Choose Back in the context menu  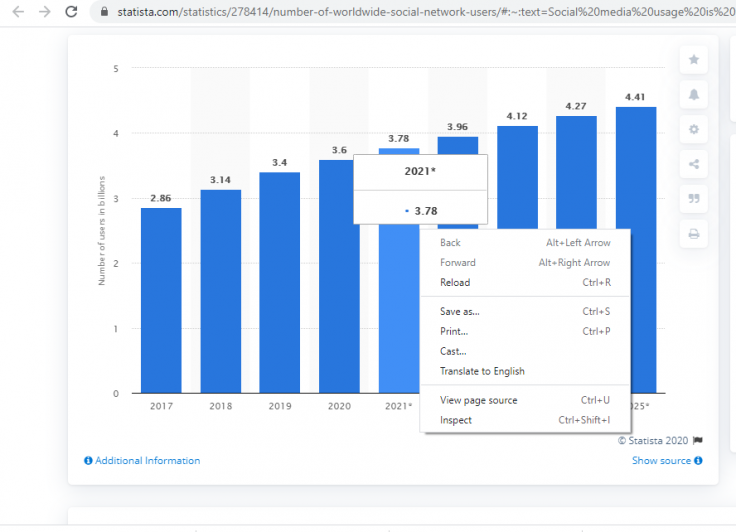point(525,243)
